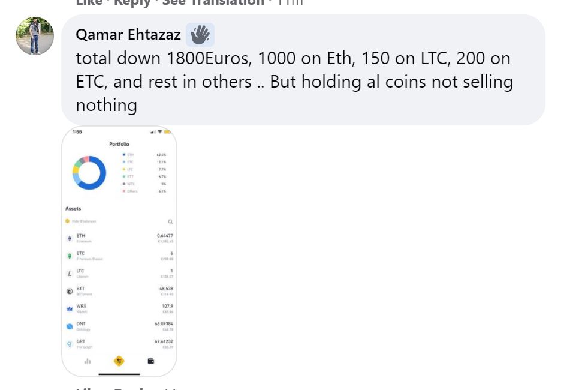Select the WRX WazirX crown icon
The height and width of the screenshot is (390, 588).
click(x=70, y=309)
